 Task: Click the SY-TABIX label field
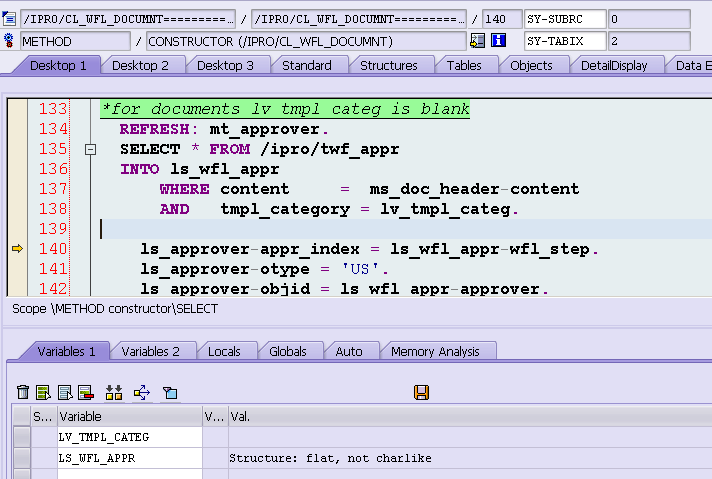565,41
